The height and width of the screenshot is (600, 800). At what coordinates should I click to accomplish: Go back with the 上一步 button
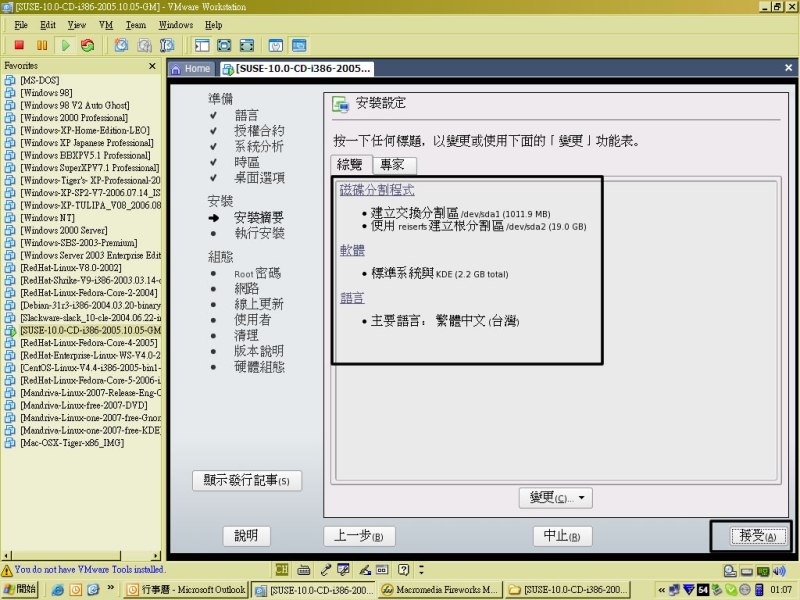click(359, 536)
